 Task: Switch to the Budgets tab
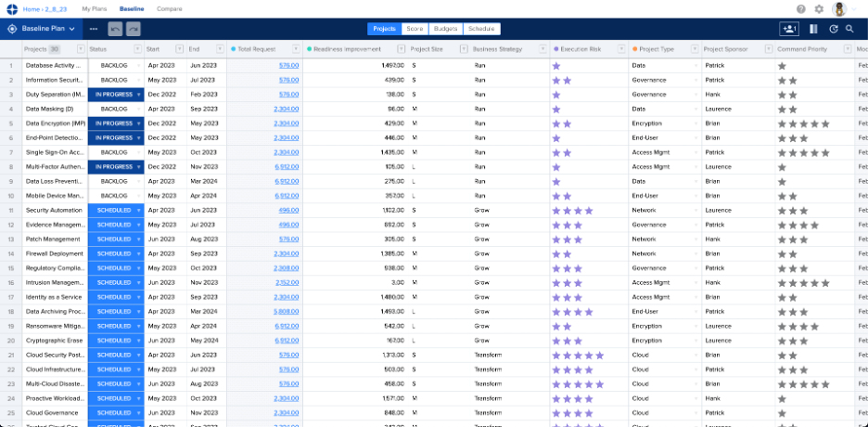pyautogui.click(x=446, y=29)
